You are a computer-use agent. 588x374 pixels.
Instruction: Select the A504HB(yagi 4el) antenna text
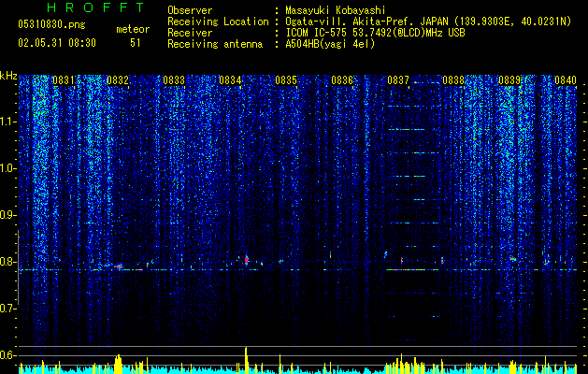pyautogui.click(x=330, y=44)
